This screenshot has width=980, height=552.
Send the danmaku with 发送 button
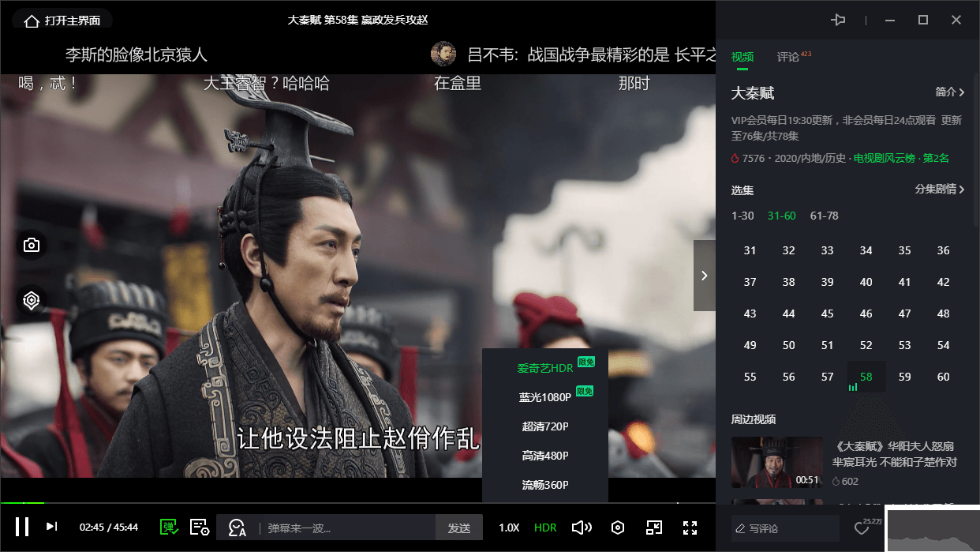click(459, 528)
